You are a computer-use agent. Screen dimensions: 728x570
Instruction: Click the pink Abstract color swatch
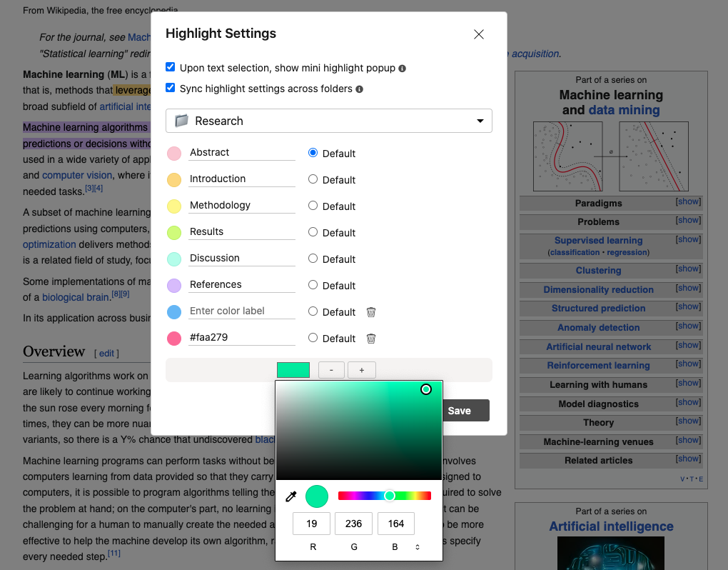coord(174,154)
